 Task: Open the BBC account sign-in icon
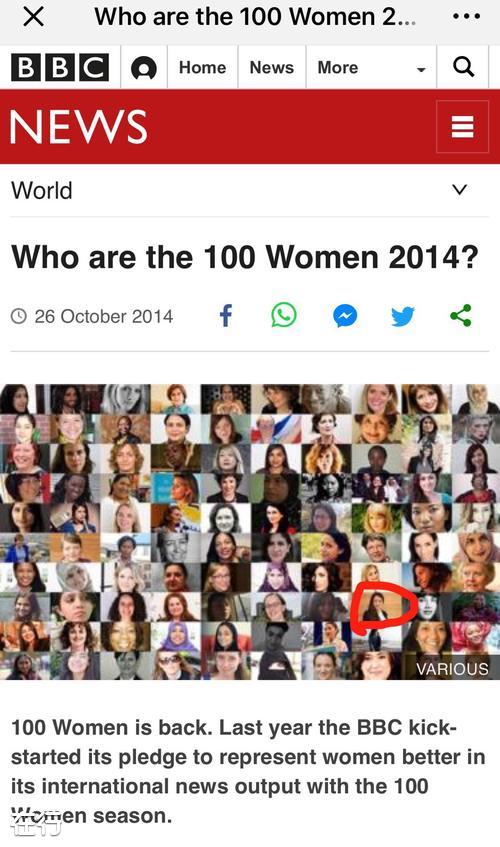click(x=144, y=68)
